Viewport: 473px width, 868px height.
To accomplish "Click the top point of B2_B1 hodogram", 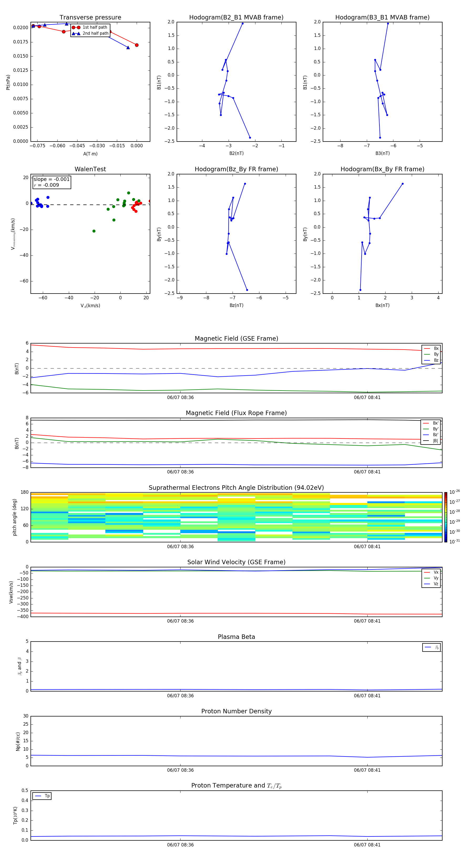I will click(x=242, y=24).
